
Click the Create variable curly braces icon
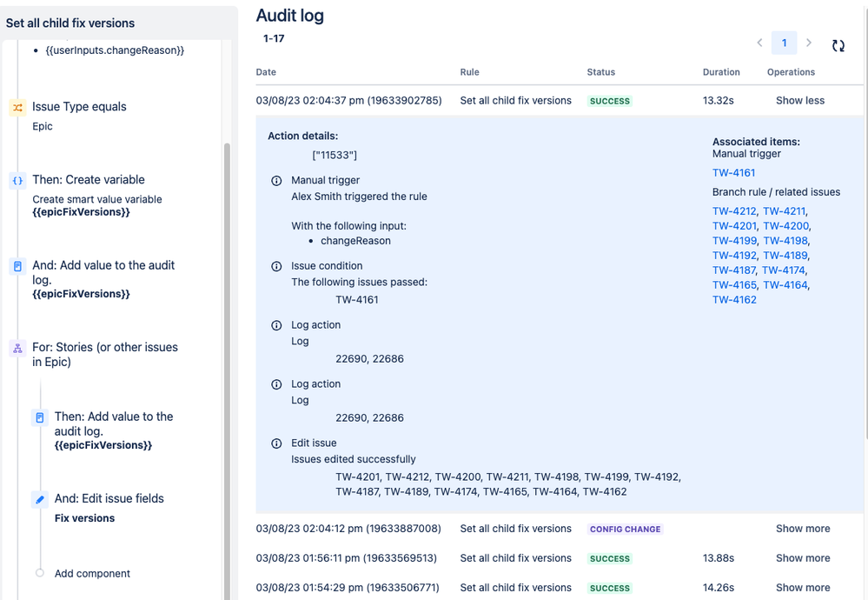(x=17, y=181)
